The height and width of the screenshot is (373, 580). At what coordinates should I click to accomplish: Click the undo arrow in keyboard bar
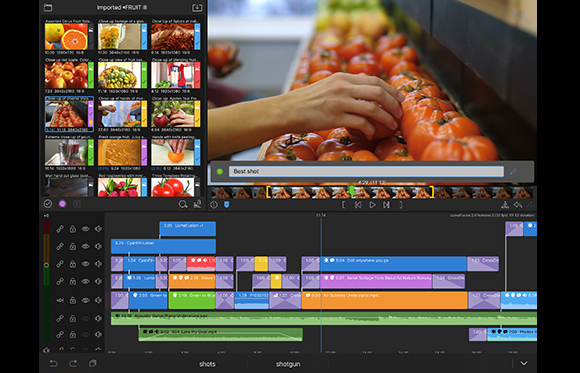(x=54, y=363)
